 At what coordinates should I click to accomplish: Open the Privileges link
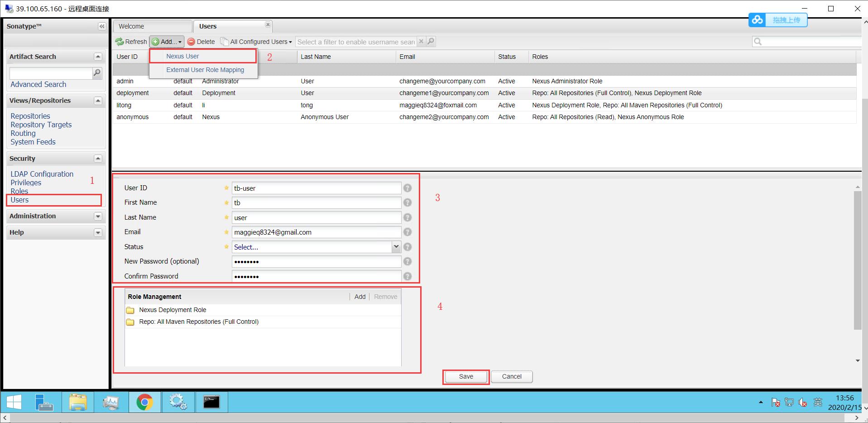tap(26, 183)
